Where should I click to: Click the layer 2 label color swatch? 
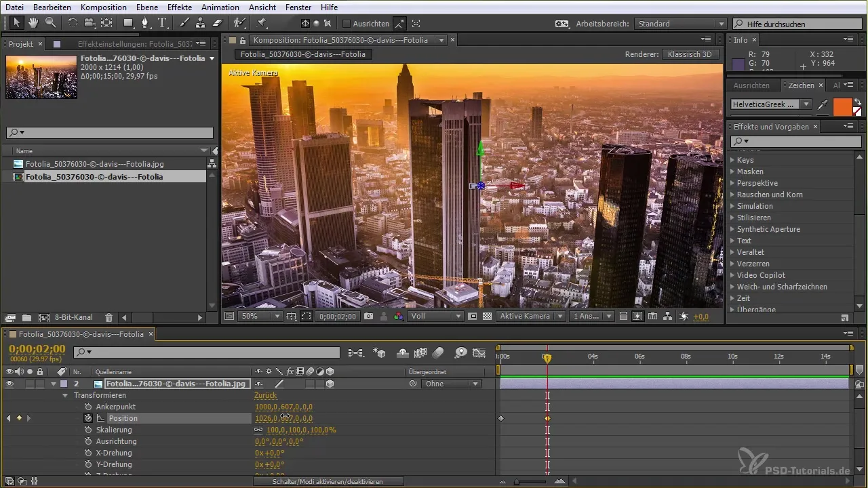click(64, 384)
